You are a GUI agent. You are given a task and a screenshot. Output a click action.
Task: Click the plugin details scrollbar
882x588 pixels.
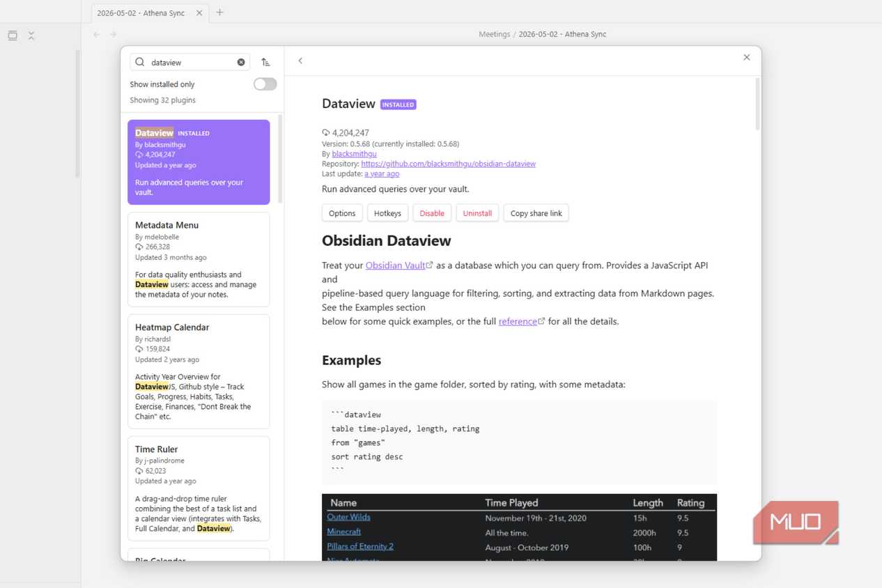(x=757, y=105)
